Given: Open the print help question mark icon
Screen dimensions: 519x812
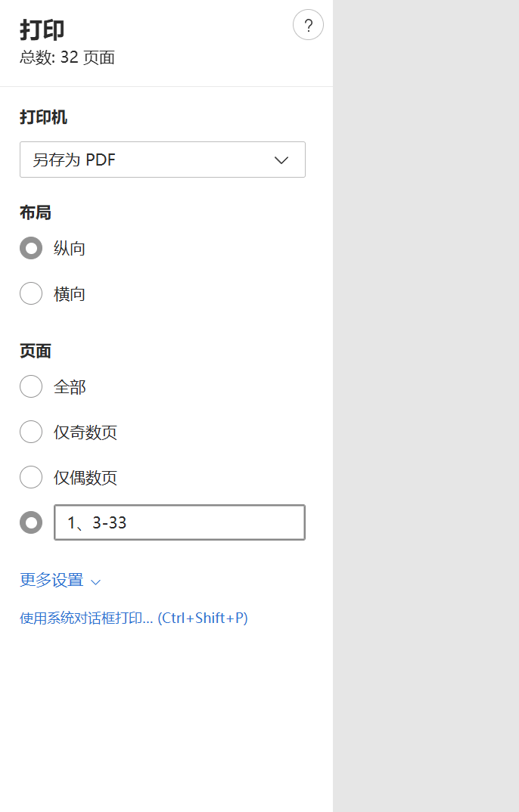Looking at the screenshot, I should pos(308,26).
